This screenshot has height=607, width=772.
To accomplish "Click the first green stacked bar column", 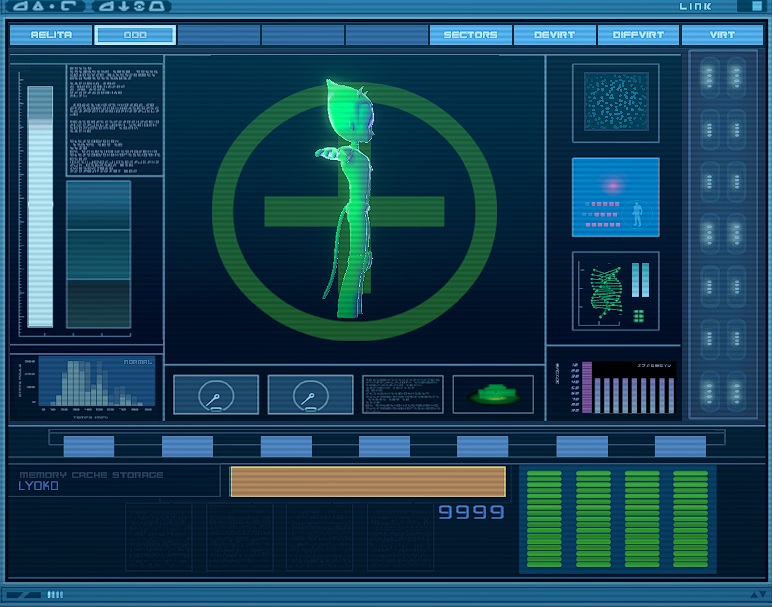I will point(544,519).
